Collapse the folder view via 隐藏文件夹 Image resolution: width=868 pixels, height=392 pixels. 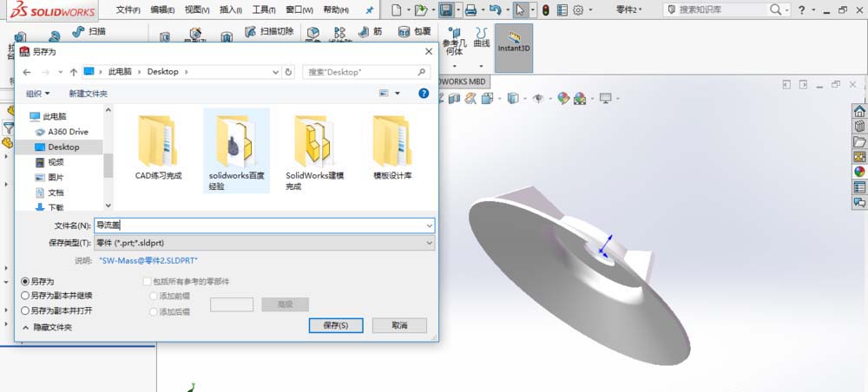[48, 328]
